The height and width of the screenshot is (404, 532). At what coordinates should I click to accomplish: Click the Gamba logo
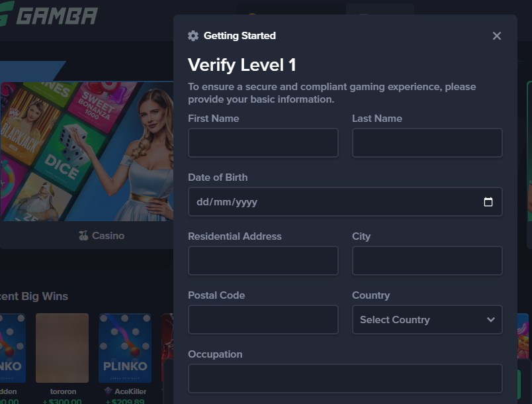click(x=48, y=15)
